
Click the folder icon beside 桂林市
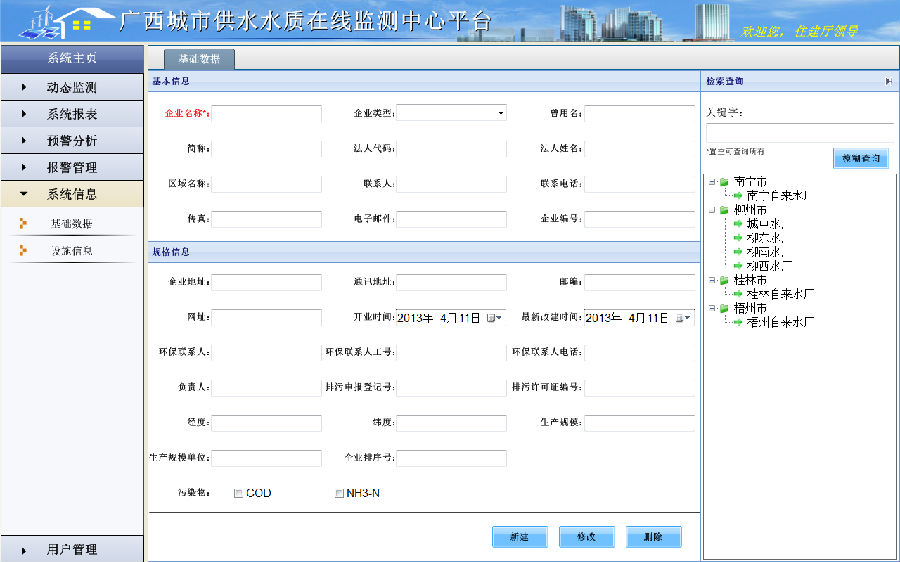[x=724, y=281]
